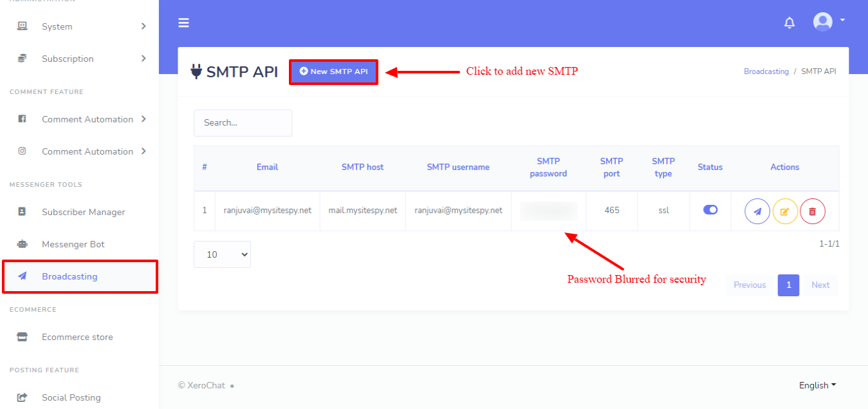Click the port value 465
The image size is (868, 409).
(612, 210)
